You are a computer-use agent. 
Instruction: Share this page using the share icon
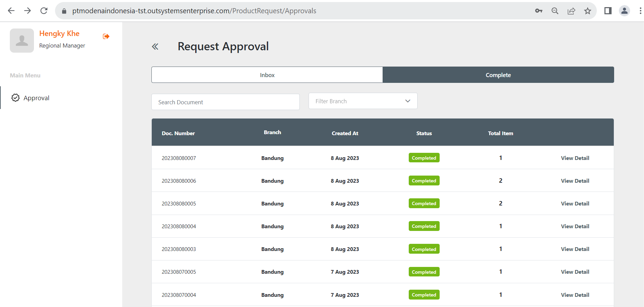(571, 11)
